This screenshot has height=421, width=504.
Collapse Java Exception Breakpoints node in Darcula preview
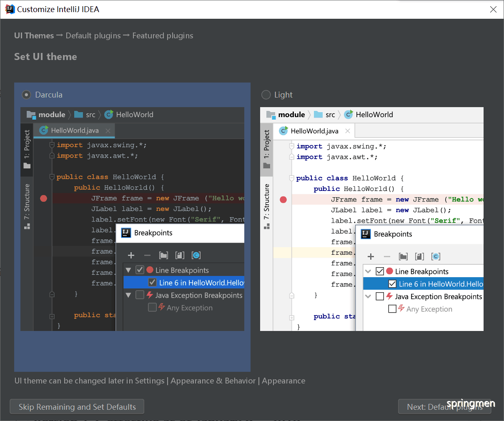pyautogui.click(x=128, y=295)
